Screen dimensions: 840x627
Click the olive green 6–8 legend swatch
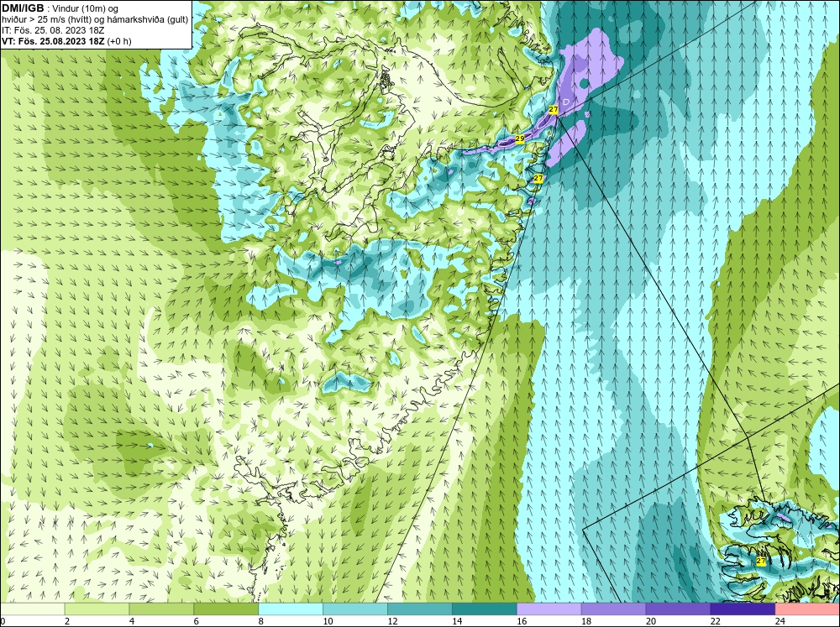[x=226, y=609]
